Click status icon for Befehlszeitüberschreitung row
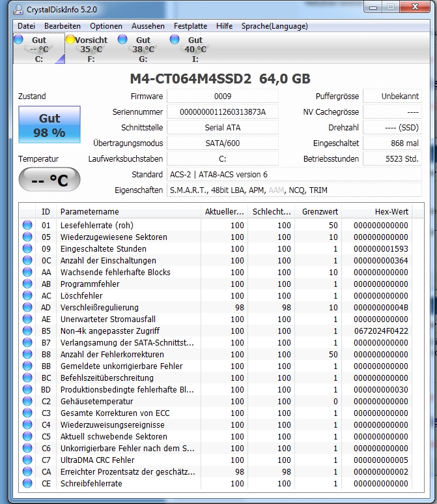 pos(27,378)
